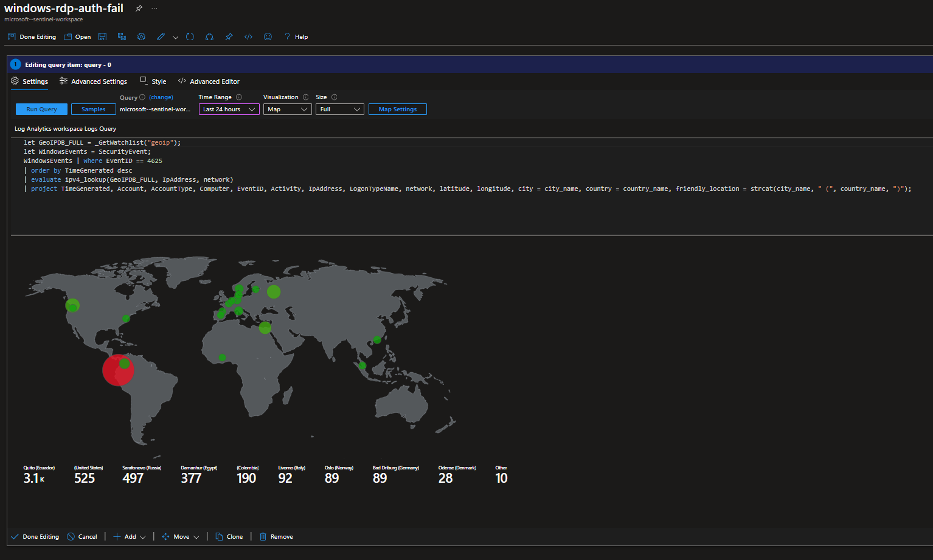Expand the Size dropdown set to Full
933x560 pixels.
click(339, 109)
